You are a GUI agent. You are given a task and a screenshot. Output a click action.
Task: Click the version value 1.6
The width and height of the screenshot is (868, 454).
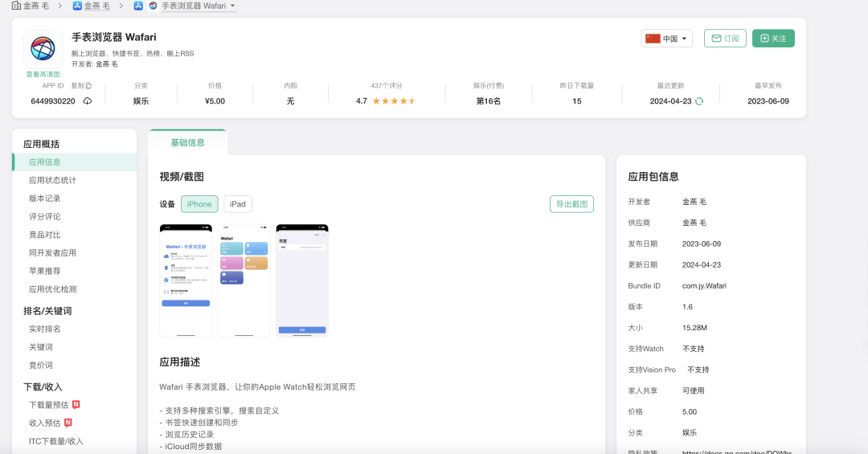pos(687,307)
